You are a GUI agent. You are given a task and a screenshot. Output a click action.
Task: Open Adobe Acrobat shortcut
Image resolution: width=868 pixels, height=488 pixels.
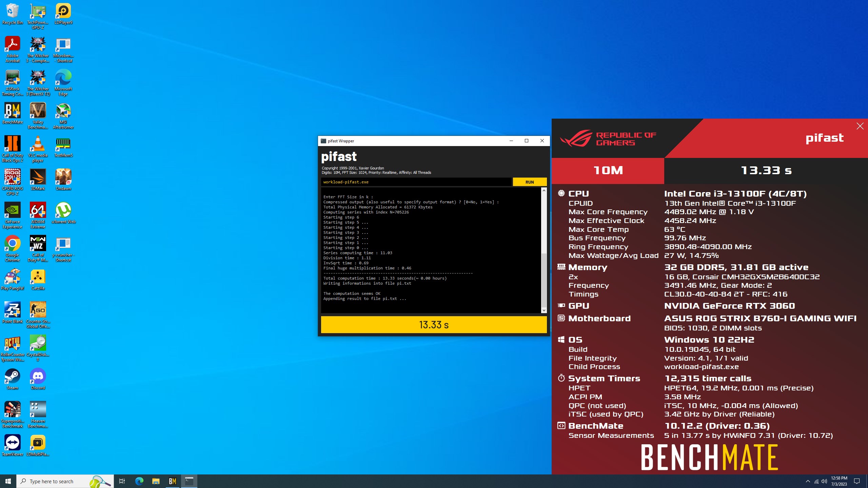click(13, 49)
